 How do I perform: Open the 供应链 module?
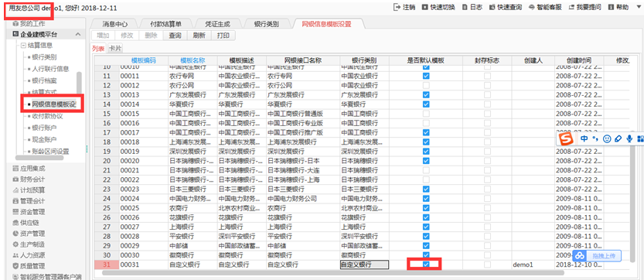pos(26,223)
